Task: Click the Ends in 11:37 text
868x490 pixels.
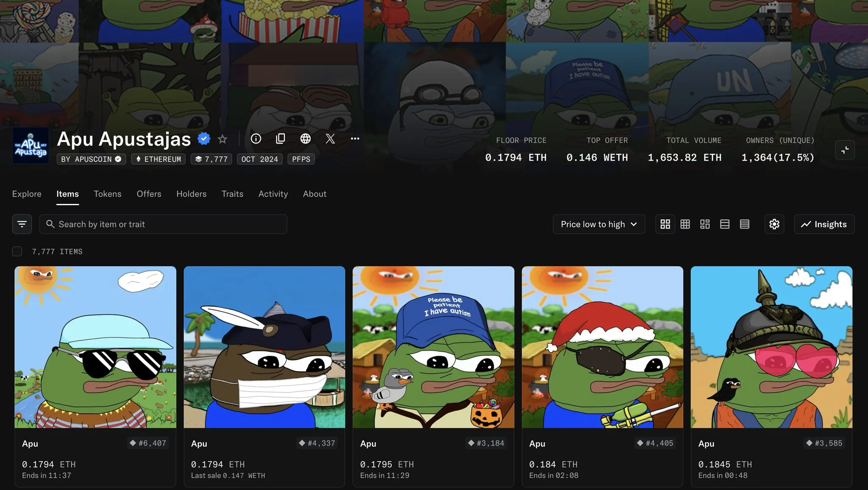Action: [x=47, y=476]
